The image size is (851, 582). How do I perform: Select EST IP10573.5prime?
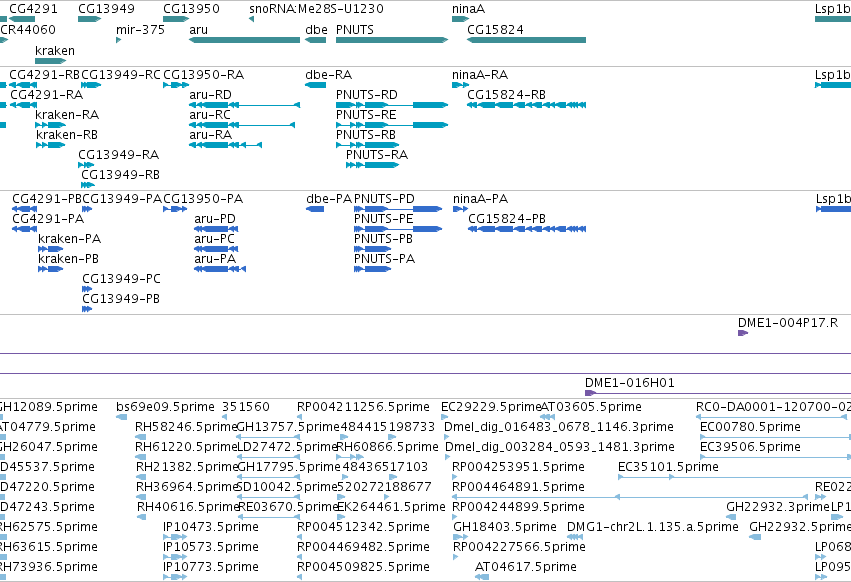(x=175, y=557)
